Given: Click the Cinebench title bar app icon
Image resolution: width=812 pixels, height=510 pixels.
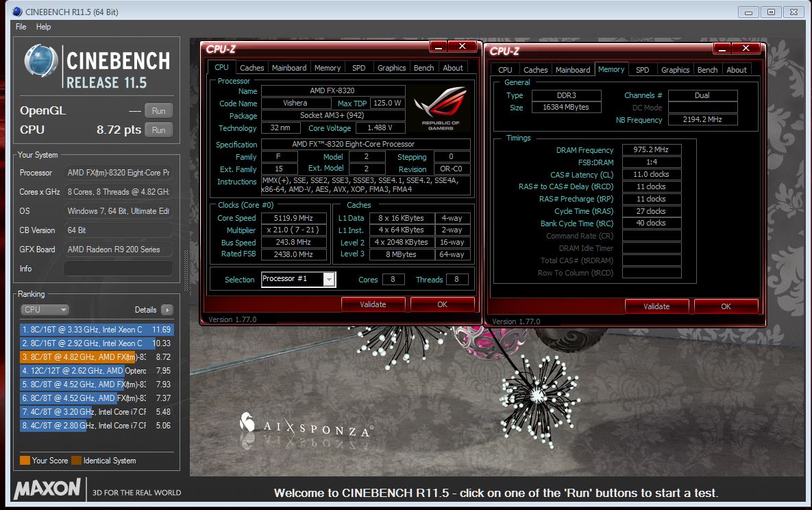Looking at the screenshot, I should 17,12.
